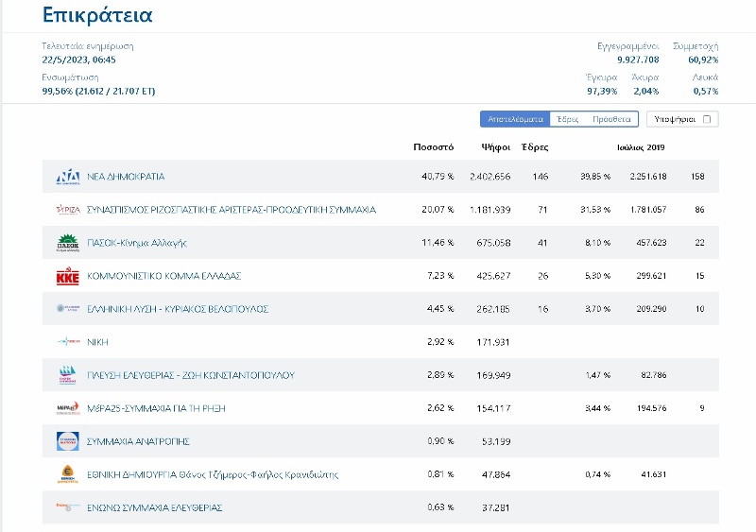
Task: Open the ΝΙΚΗ party name
Action: click(97, 342)
